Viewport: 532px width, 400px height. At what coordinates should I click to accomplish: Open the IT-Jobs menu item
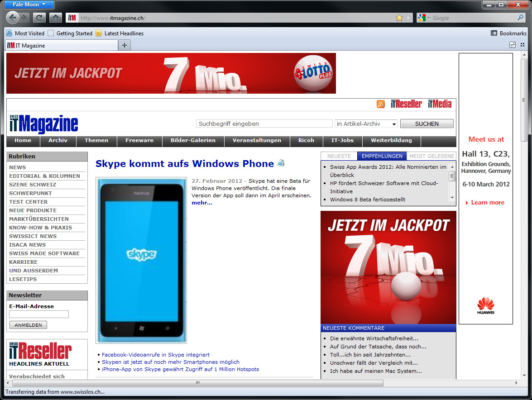tap(342, 140)
